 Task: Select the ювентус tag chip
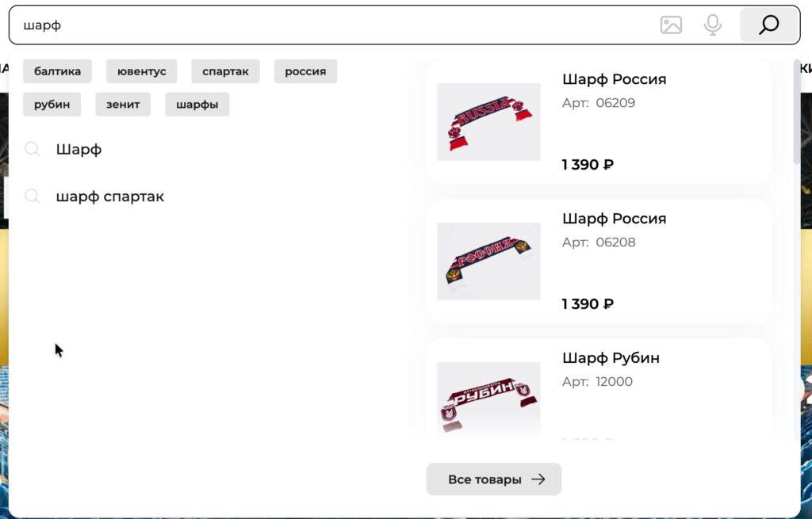(141, 71)
